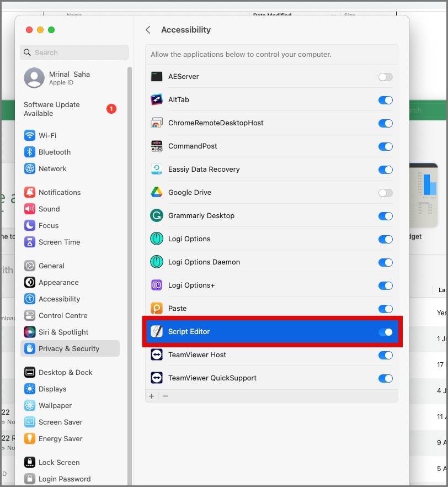Turn off Logi Options+ toggle
Image resolution: width=448 pixels, height=487 pixels.
coord(385,285)
